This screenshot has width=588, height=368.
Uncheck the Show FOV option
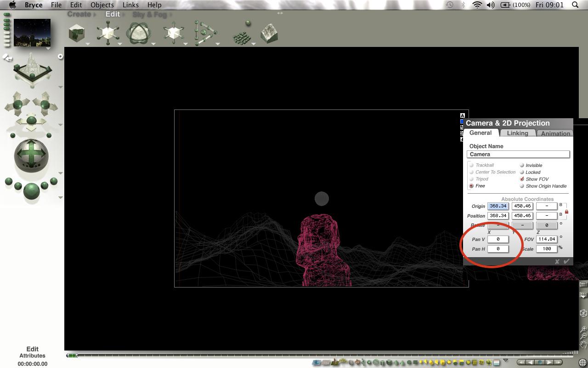point(522,179)
